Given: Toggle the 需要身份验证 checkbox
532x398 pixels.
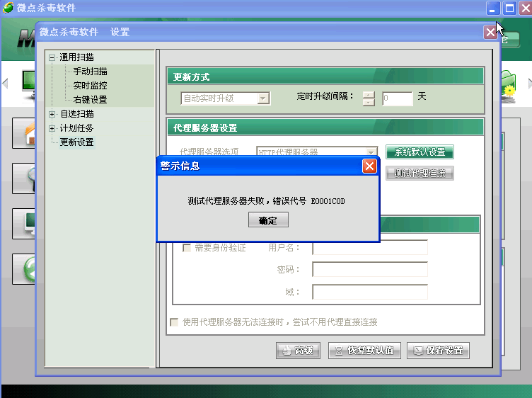Looking at the screenshot, I should (187, 248).
